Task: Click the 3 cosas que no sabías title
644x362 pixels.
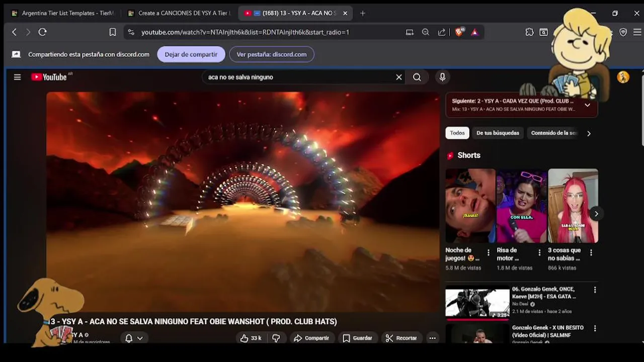Action: click(564, 254)
